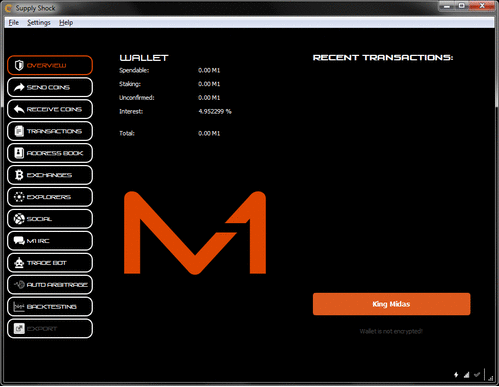Open the Trade Bot page label
Viewport: 499px width, 387px height.
[47, 263]
